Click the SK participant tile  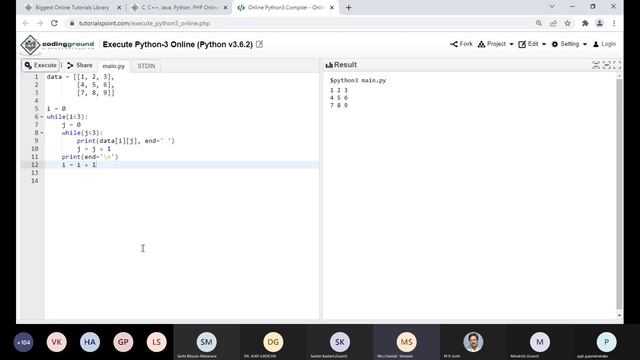(340, 342)
